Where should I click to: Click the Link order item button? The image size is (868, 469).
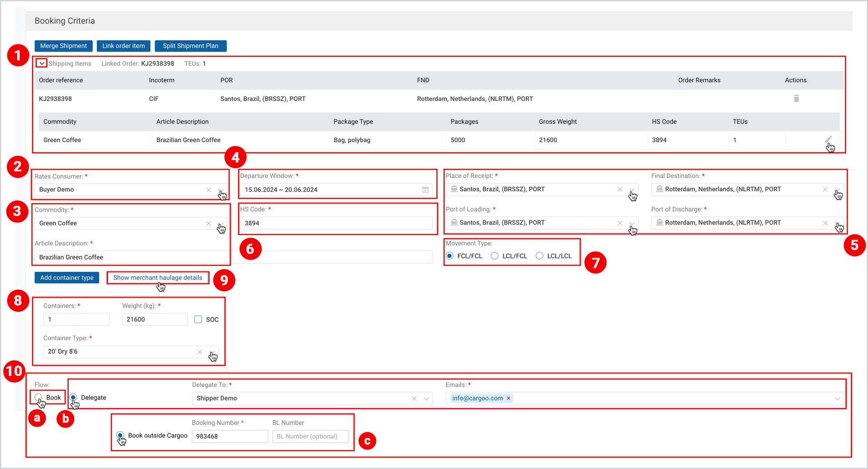point(123,46)
